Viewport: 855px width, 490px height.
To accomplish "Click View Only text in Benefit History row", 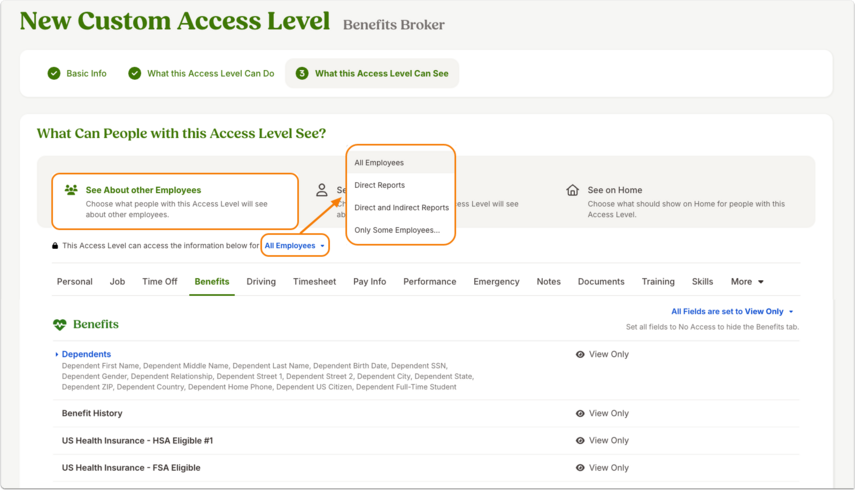I will (609, 414).
